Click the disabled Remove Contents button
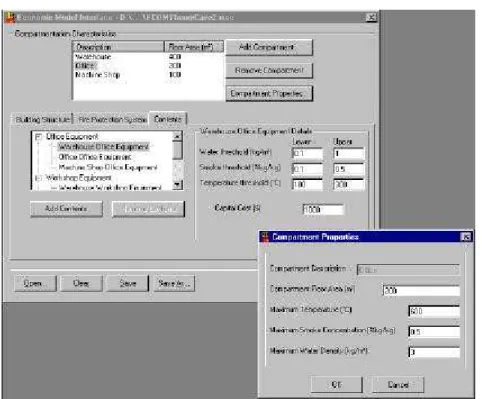482x399 pixels. 148,209
